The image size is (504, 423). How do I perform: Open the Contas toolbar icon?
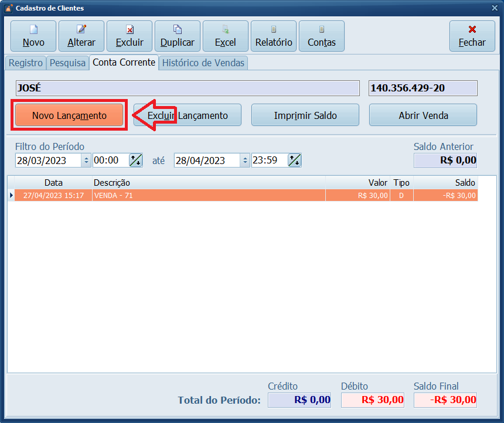click(322, 29)
